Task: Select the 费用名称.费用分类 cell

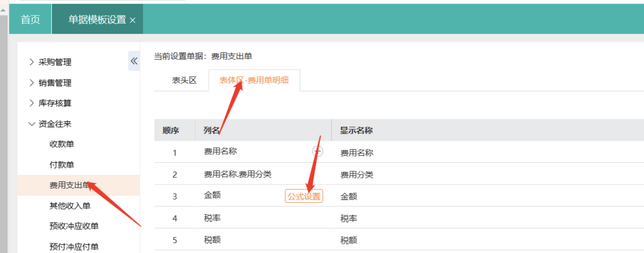Action: point(237,174)
